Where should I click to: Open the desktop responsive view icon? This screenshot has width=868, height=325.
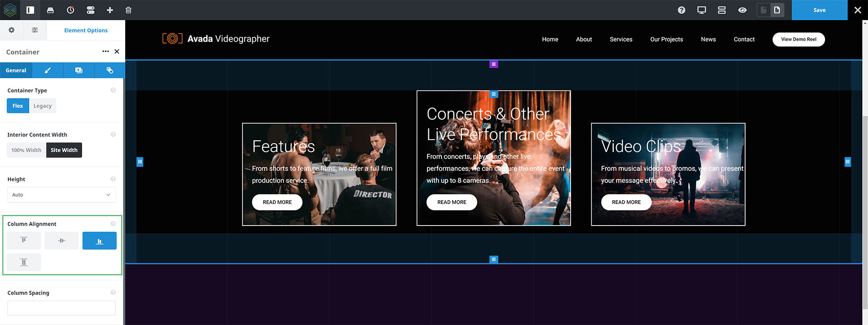[702, 10]
